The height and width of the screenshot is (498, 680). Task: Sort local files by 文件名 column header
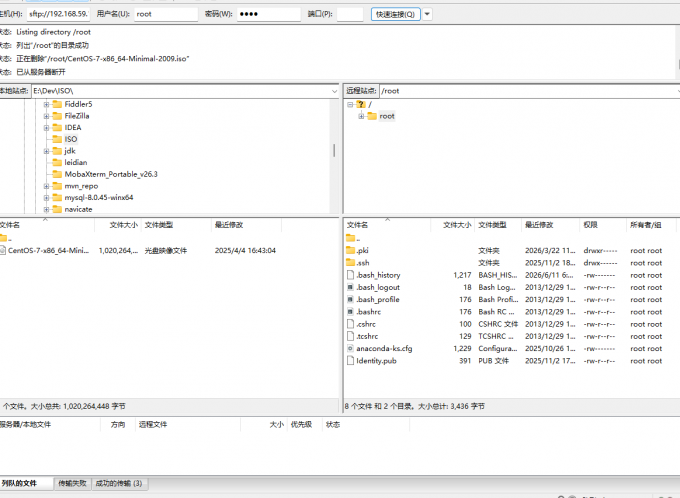click(x=47, y=225)
